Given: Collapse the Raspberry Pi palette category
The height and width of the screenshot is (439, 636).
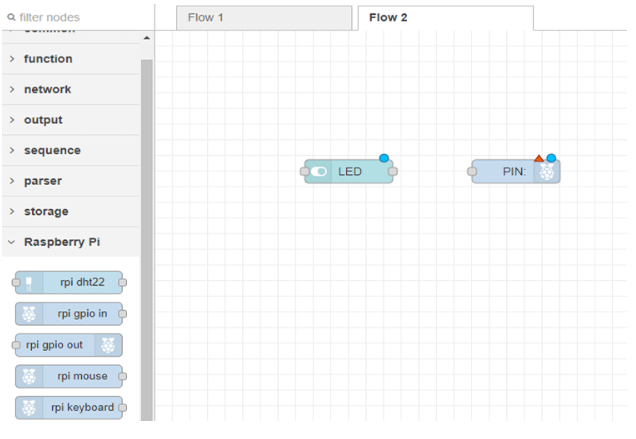Looking at the screenshot, I should coord(60,242).
